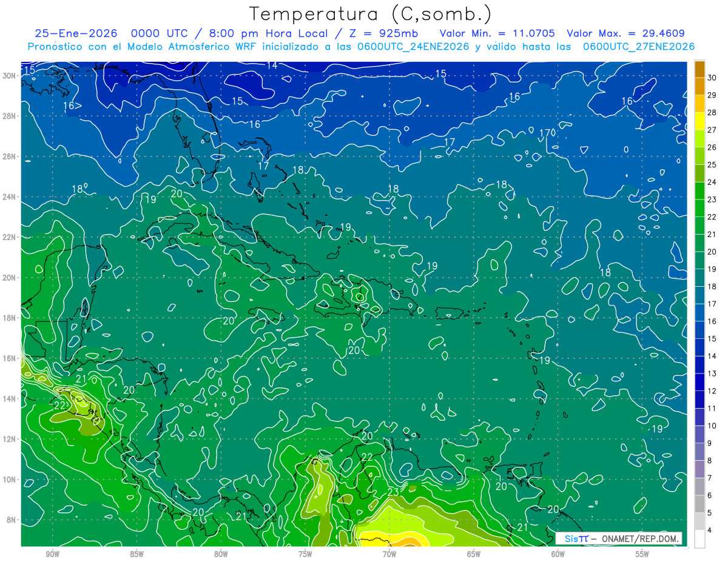
Task: Click the '26N' latitude axis label
Action: click(x=9, y=156)
